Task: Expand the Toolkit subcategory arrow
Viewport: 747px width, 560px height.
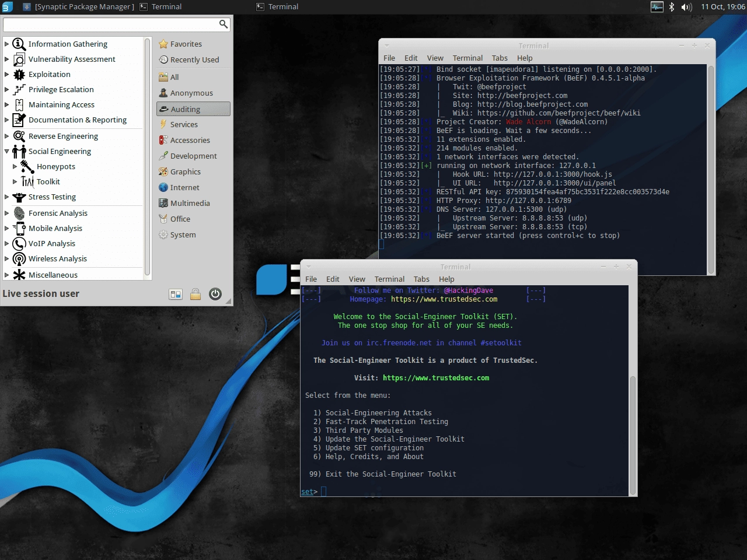Action: click(15, 181)
